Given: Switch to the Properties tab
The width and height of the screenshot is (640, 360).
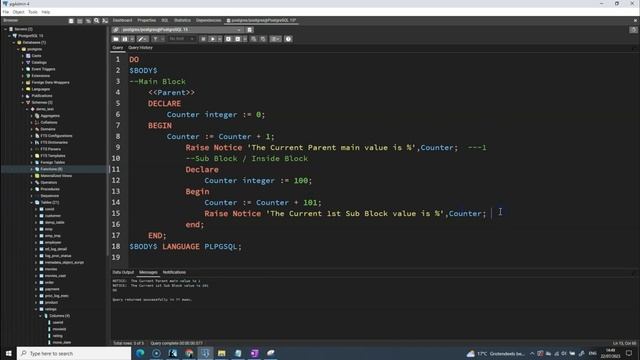Looking at the screenshot, I should tap(147, 20).
